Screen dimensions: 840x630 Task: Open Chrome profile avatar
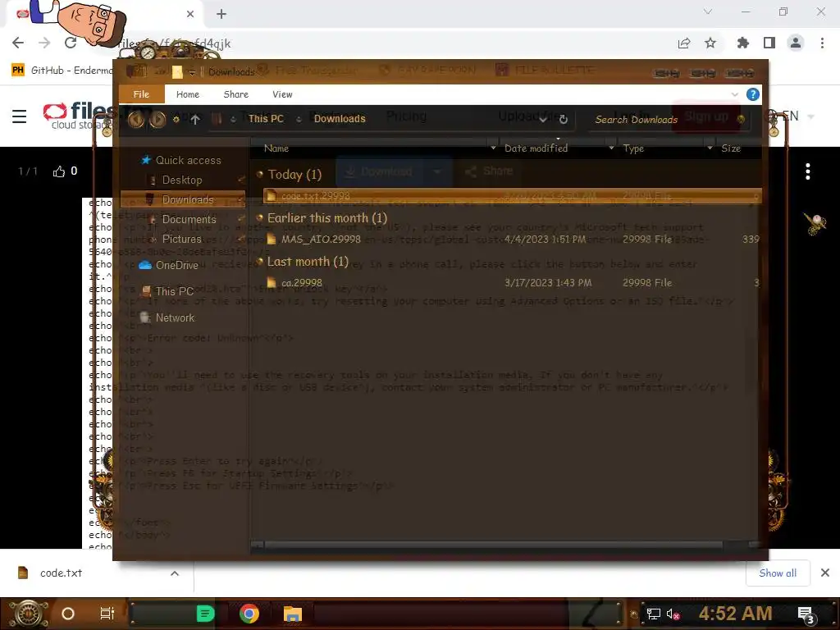pos(796,43)
